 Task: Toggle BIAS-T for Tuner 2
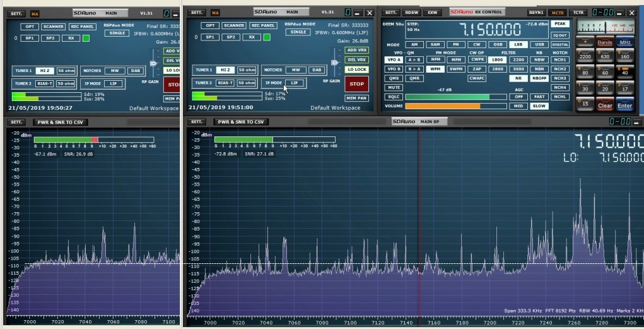point(225,83)
